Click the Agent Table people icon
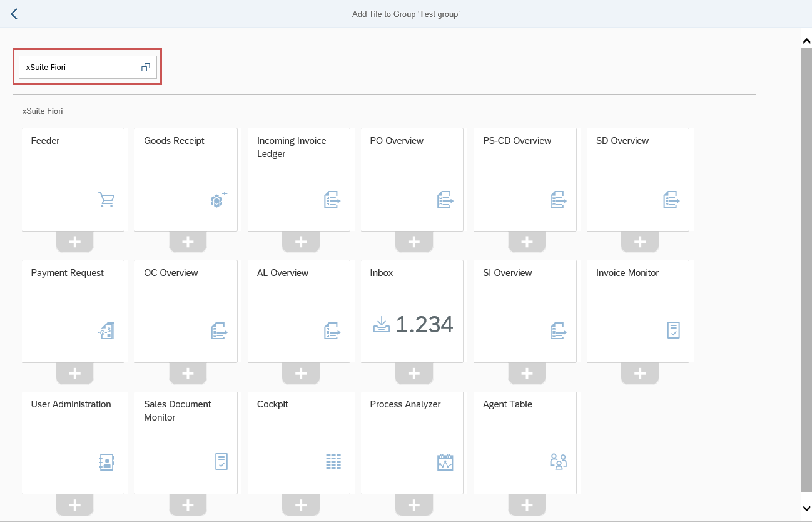812x522 pixels. point(558,462)
